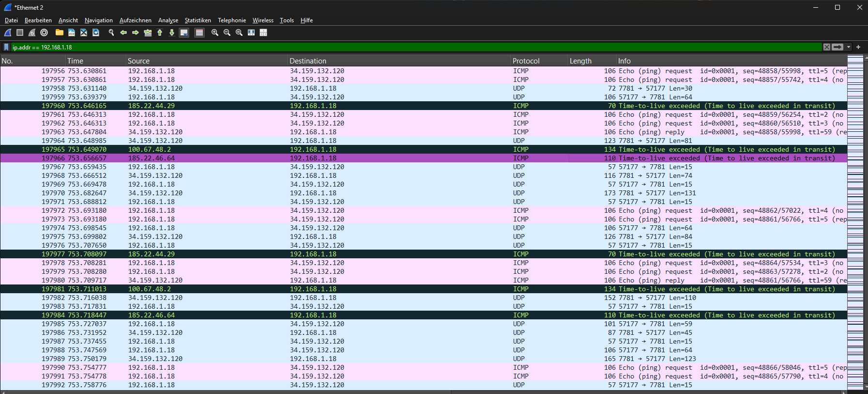Sort by the Destination column header

point(399,61)
